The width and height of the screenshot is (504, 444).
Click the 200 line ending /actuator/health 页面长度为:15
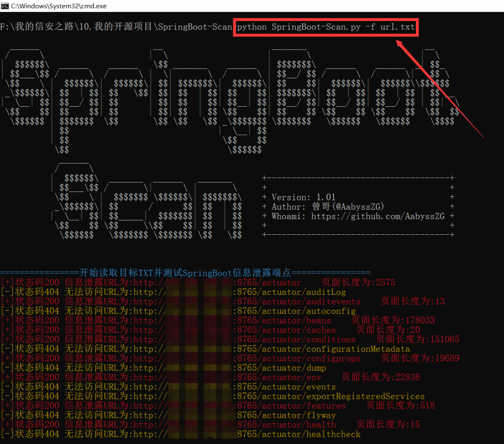tap(210, 424)
